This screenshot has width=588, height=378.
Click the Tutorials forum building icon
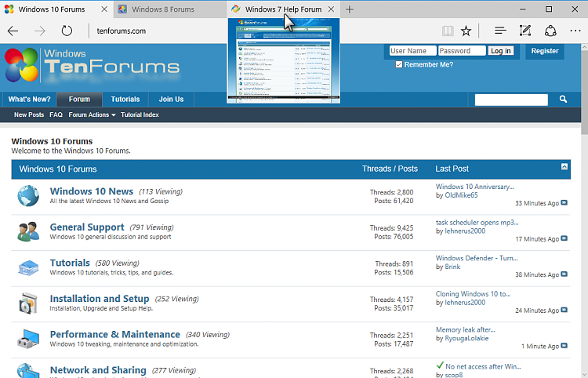click(28, 267)
